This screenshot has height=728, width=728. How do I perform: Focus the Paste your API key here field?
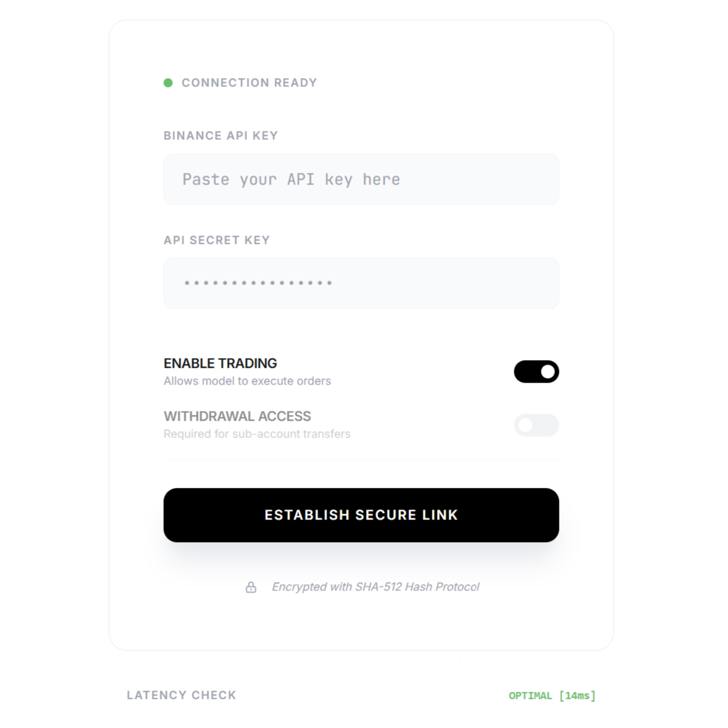(361, 179)
